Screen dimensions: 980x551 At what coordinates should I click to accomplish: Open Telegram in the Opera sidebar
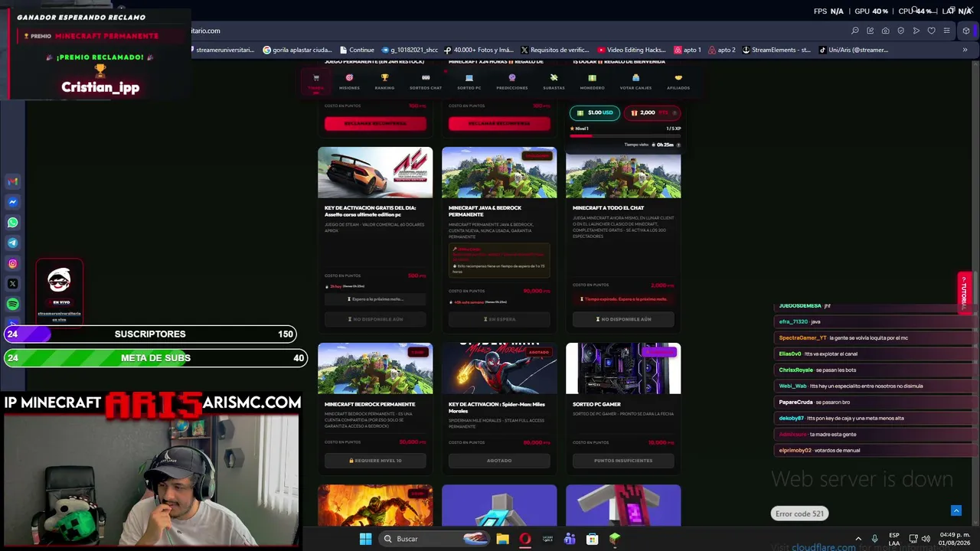pos(13,243)
